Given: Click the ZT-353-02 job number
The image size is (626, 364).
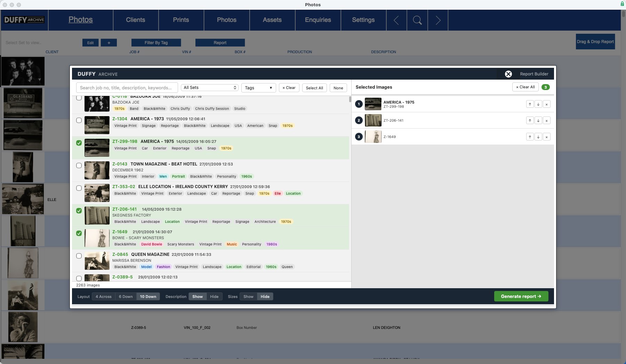Looking at the screenshot, I should (x=124, y=187).
